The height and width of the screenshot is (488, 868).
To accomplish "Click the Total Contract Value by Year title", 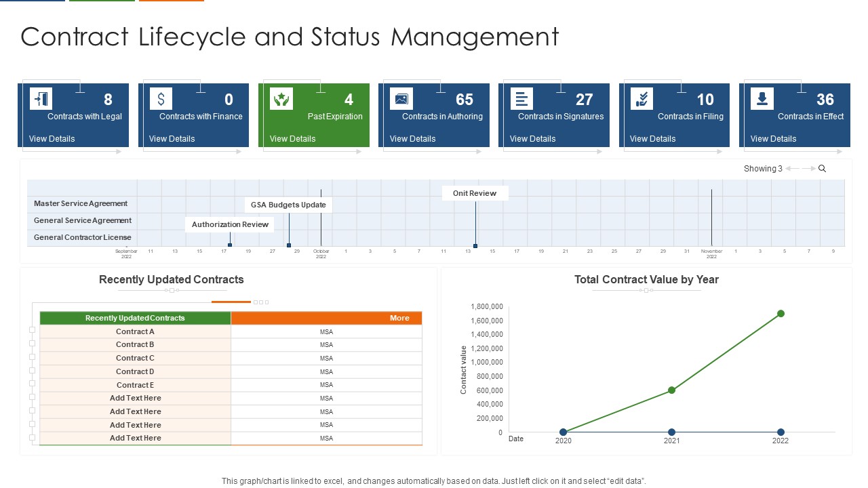I will pos(646,279).
